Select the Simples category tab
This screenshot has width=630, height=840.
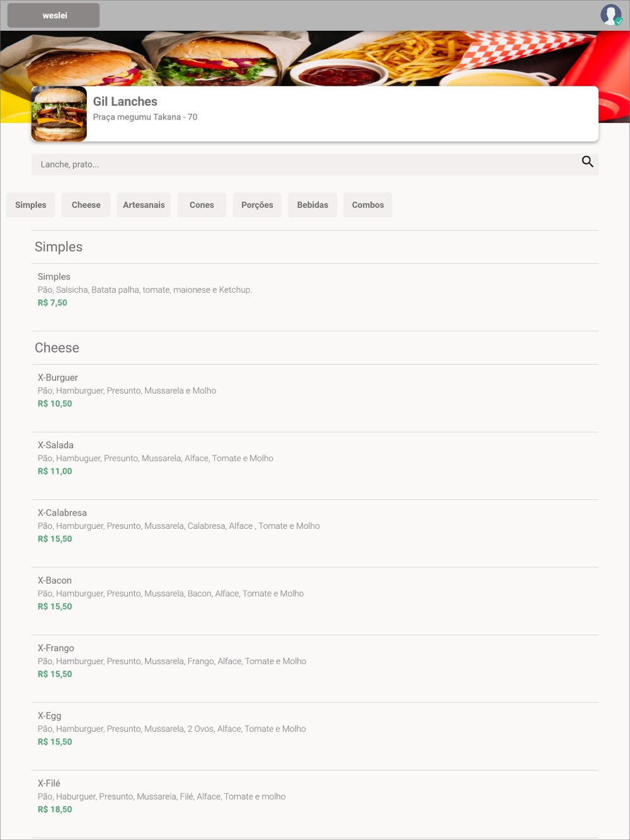coord(31,205)
